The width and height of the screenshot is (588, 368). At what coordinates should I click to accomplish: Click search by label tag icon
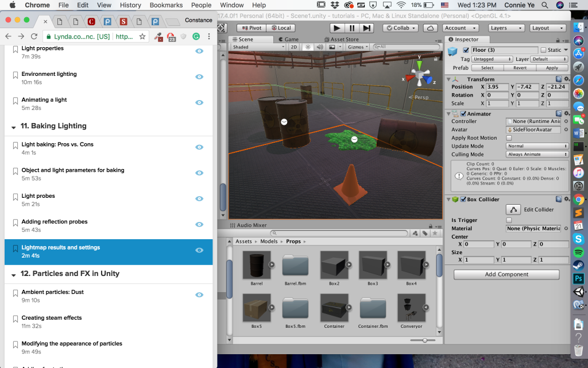425,233
